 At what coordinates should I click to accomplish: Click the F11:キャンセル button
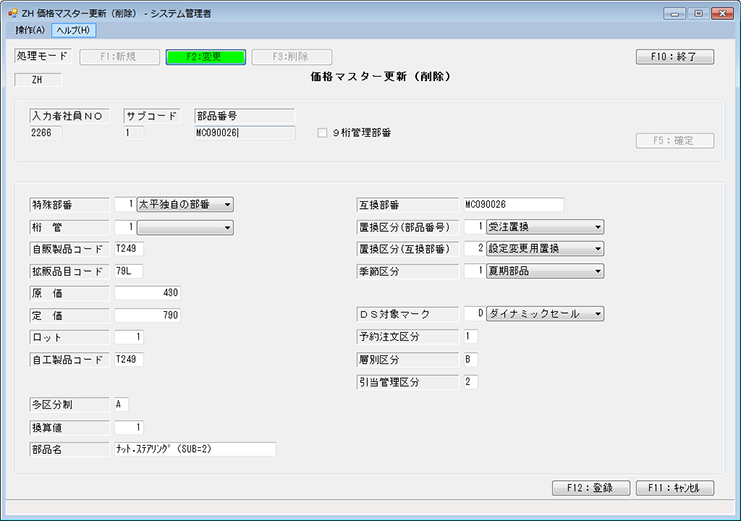pyautogui.click(x=674, y=488)
